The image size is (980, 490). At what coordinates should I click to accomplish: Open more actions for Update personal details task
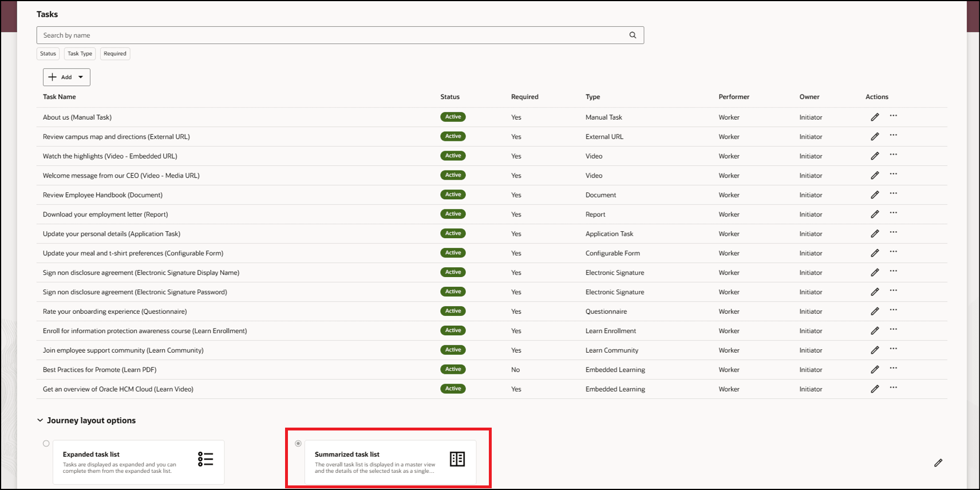tap(894, 233)
